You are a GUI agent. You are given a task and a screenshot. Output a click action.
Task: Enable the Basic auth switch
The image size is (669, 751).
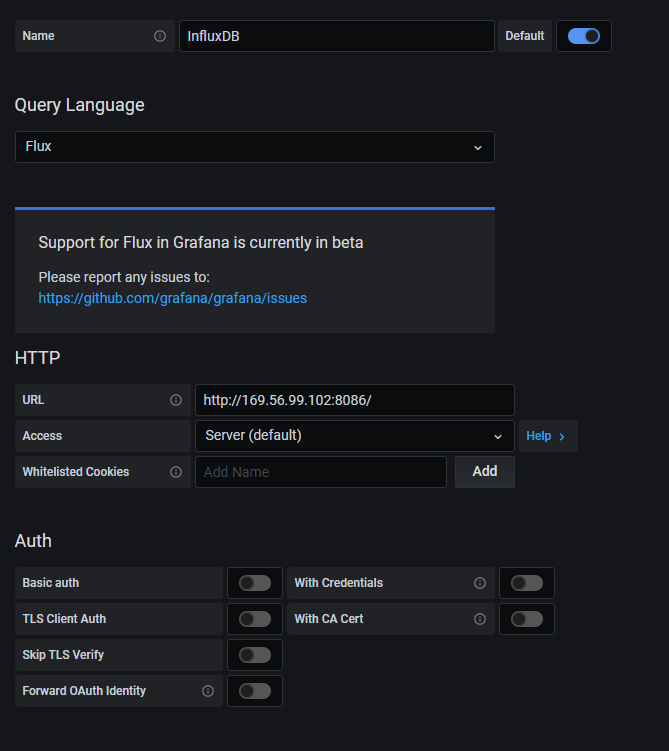click(x=255, y=583)
